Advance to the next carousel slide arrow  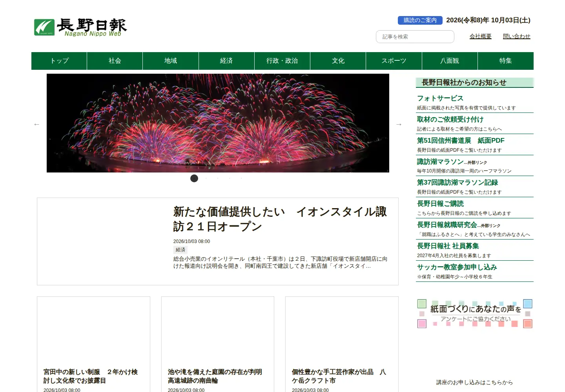(x=399, y=124)
